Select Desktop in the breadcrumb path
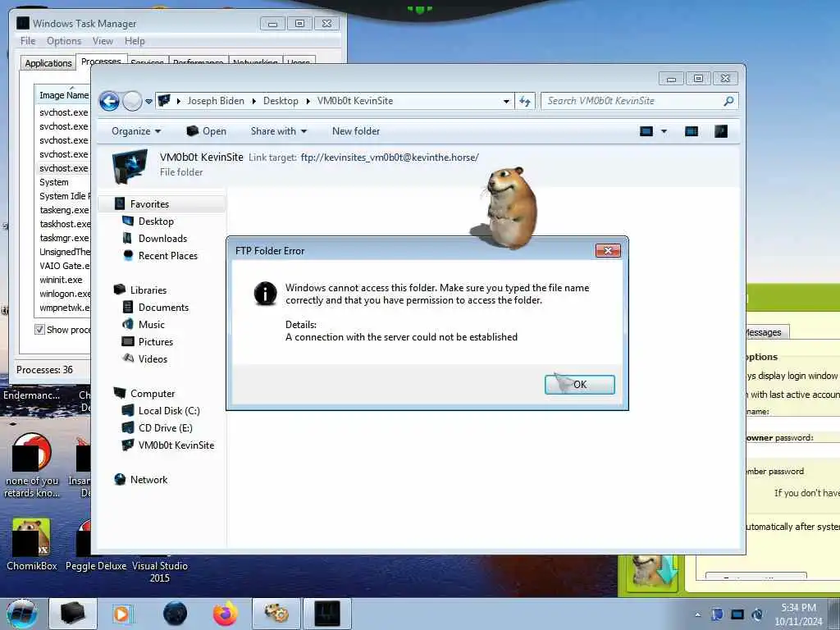840x630 pixels. (281, 101)
